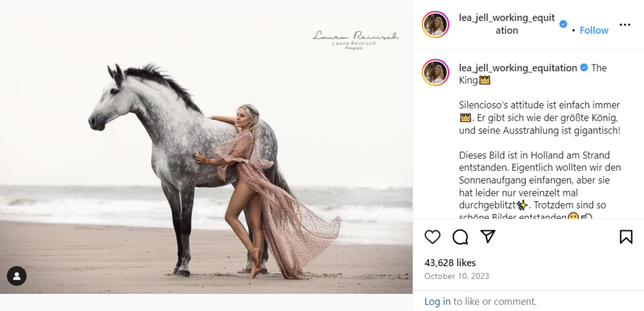Click the verified badge next to the caption username

[x=584, y=68]
